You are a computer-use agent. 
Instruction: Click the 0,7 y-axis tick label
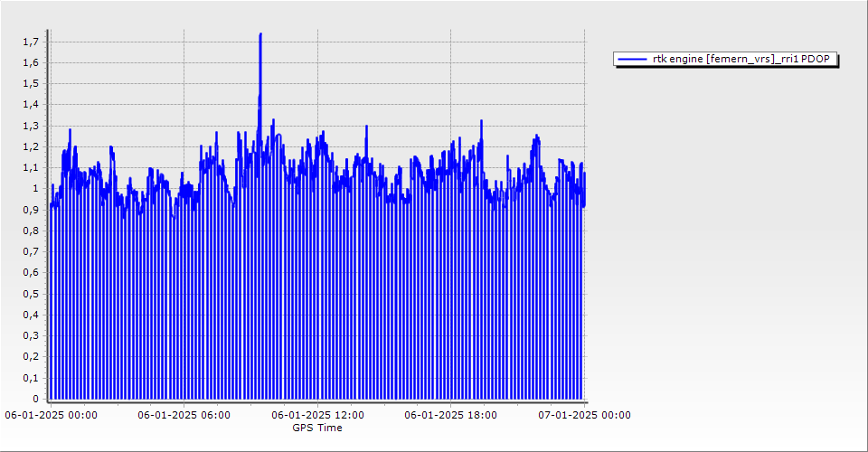[x=31, y=251]
